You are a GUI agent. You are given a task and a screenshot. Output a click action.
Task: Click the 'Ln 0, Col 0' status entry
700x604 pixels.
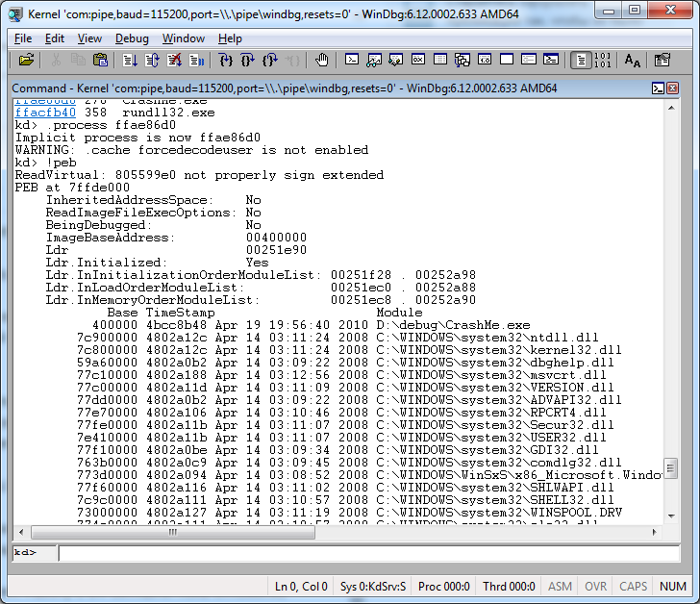pyautogui.click(x=301, y=586)
